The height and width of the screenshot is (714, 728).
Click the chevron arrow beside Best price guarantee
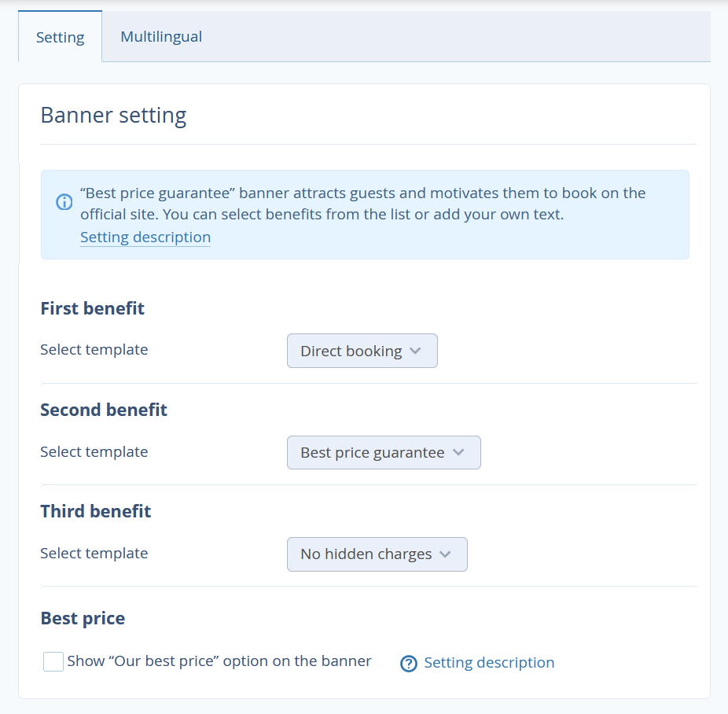[458, 452]
